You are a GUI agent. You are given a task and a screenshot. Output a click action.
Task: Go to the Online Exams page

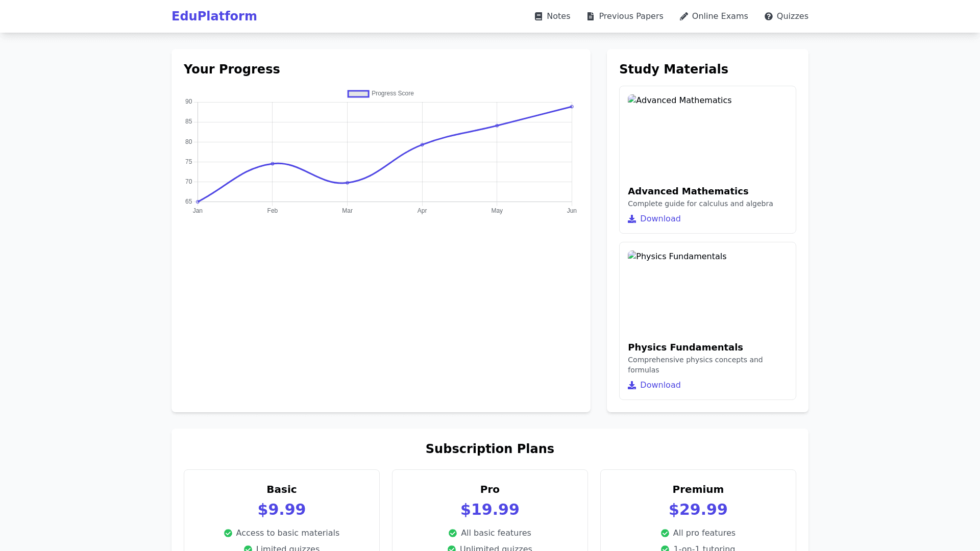pos(720,16)
